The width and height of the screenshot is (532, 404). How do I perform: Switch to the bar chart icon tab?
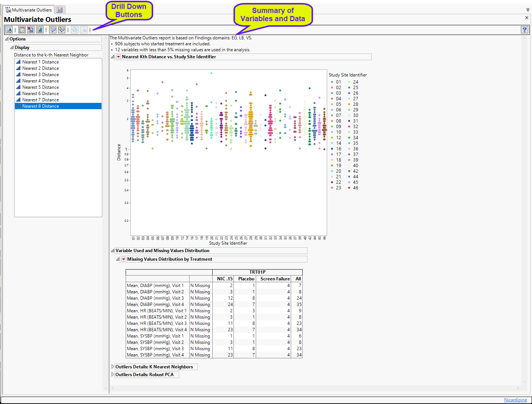[59, 10]
